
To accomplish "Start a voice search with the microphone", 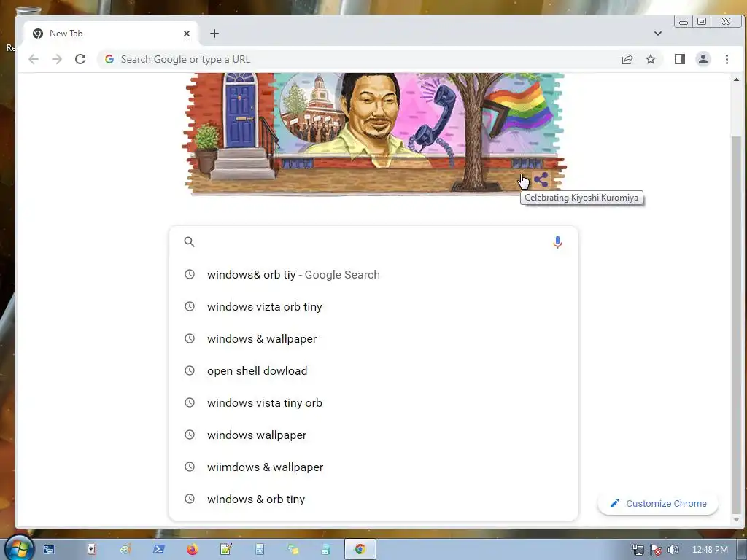I will point(557,242).
